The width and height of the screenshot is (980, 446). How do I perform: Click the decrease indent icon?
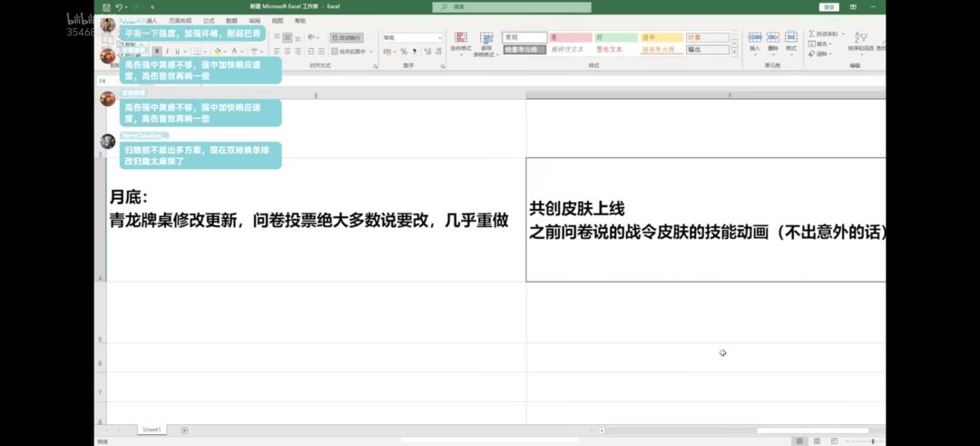(311, 51)
